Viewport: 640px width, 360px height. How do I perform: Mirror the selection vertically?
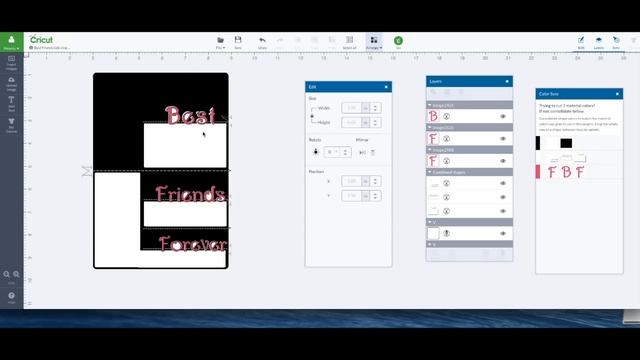[x=373, y=153]
